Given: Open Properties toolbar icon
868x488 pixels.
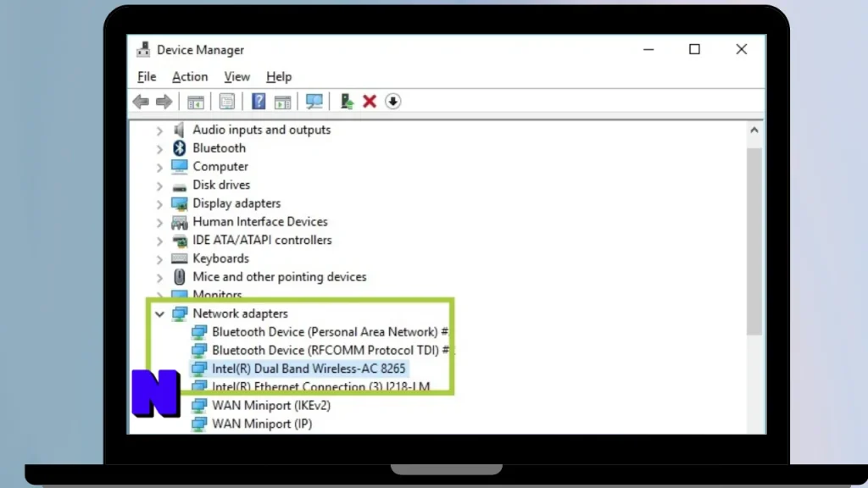Looking at the screenshot, I should (x=227, y=102).
